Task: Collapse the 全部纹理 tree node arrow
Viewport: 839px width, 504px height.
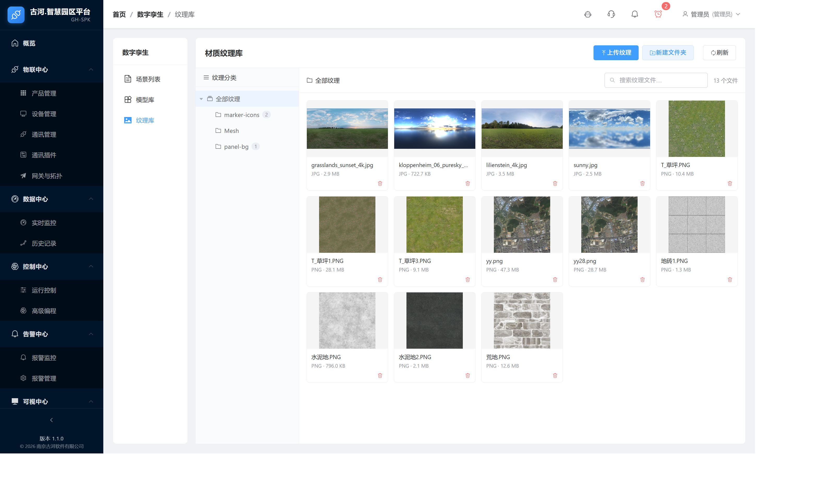Action: (x=201, y=99)
